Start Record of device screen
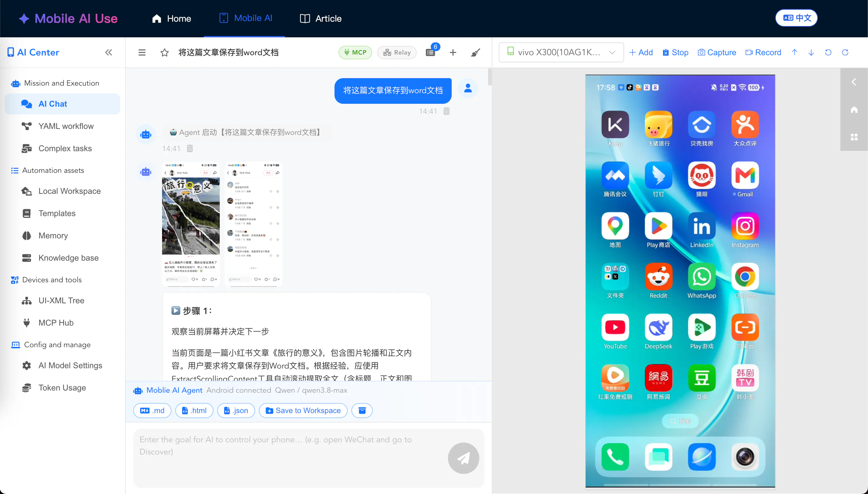868x494 pixels. click(763, 52)
